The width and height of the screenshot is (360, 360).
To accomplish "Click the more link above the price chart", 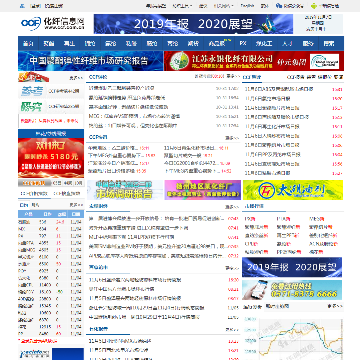I will (335, 306).
